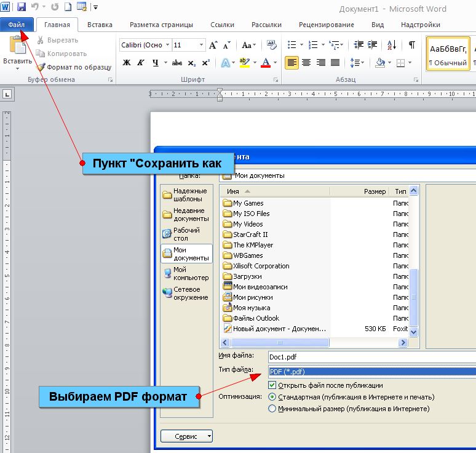Open the Calibri font name dropdown
The width and height of the screenshot is (476, 453).
[167, 45]
